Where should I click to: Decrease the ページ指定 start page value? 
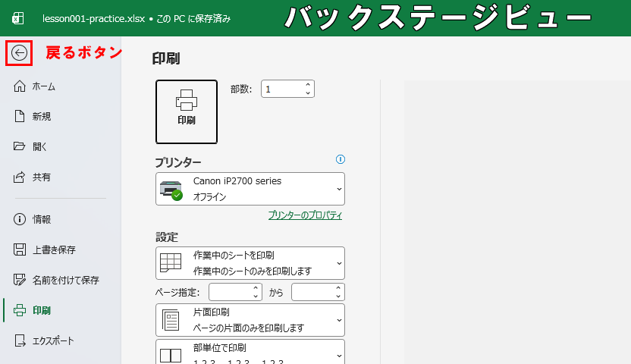click(x=256, y=296)
